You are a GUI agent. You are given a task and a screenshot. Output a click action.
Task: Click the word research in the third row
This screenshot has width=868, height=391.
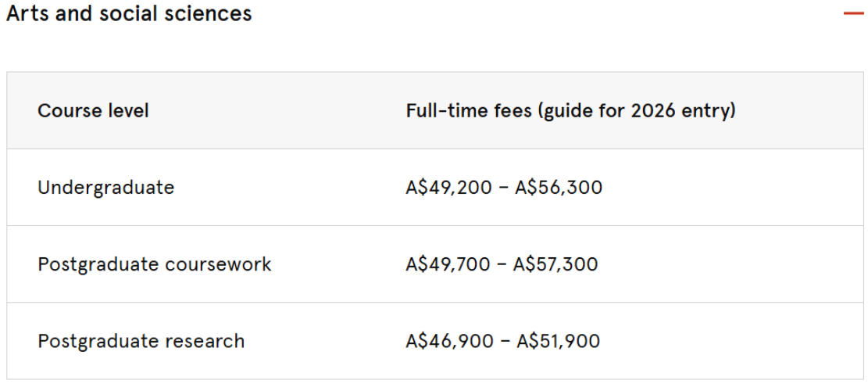click(x=205, y=341)
